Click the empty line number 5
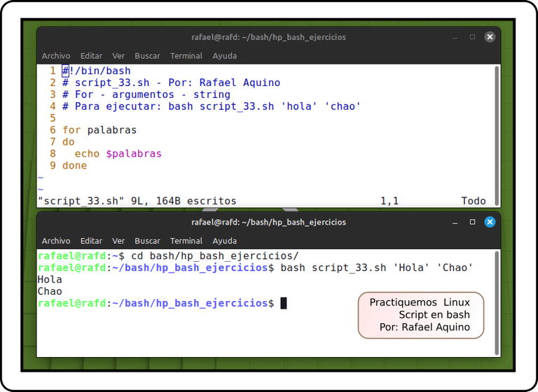Viewport: 538px width, 392px height. pos(53,118)
